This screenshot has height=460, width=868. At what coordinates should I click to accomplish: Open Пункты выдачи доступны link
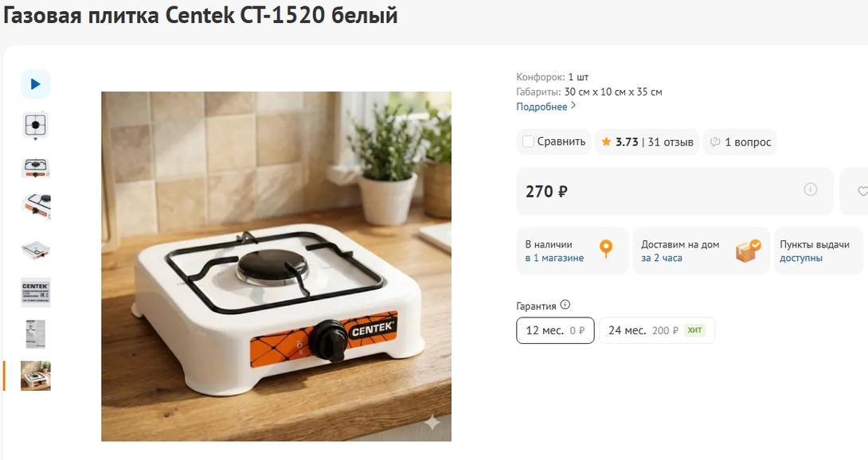pyautogui.click(x=815, y=251)
